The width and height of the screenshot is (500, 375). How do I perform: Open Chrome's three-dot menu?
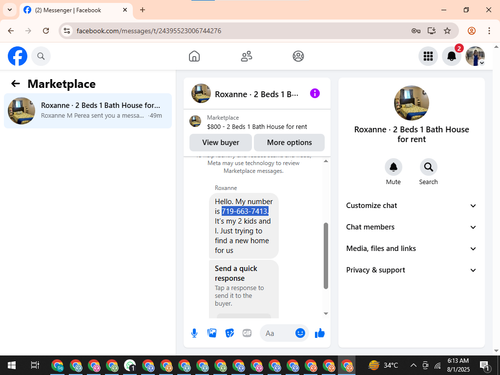[x=489, y=31]
